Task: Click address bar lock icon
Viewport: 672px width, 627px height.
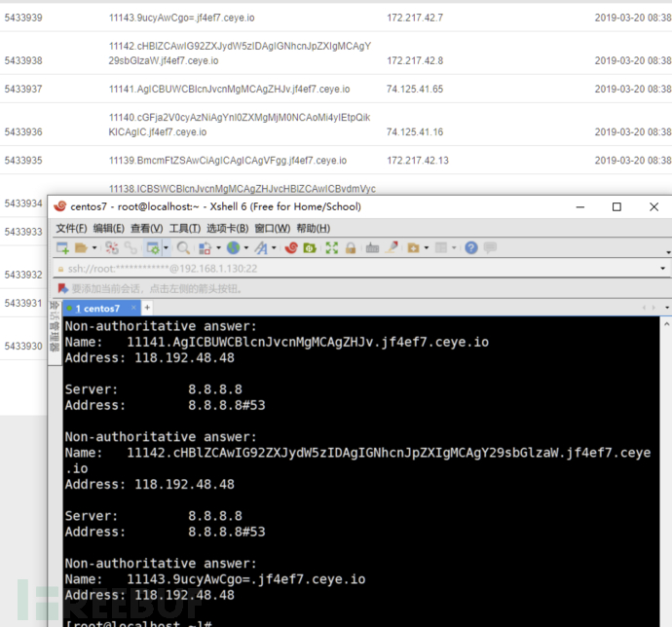Action: point(60,269)
